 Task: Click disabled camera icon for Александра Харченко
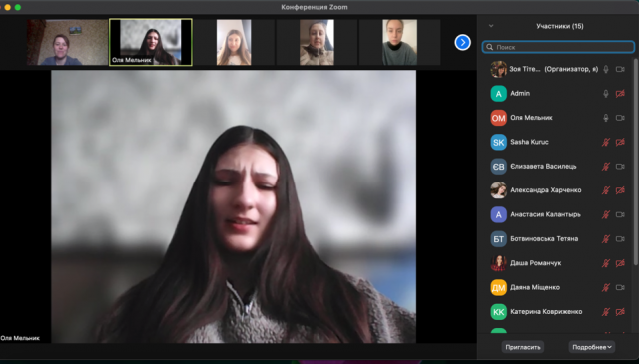[x=620, y=190]
